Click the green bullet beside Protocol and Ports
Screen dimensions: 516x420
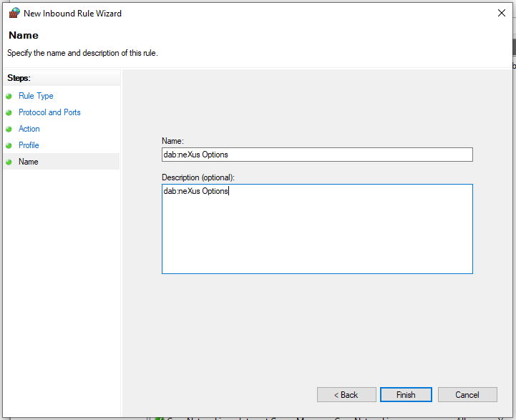(x=9, y=112)
